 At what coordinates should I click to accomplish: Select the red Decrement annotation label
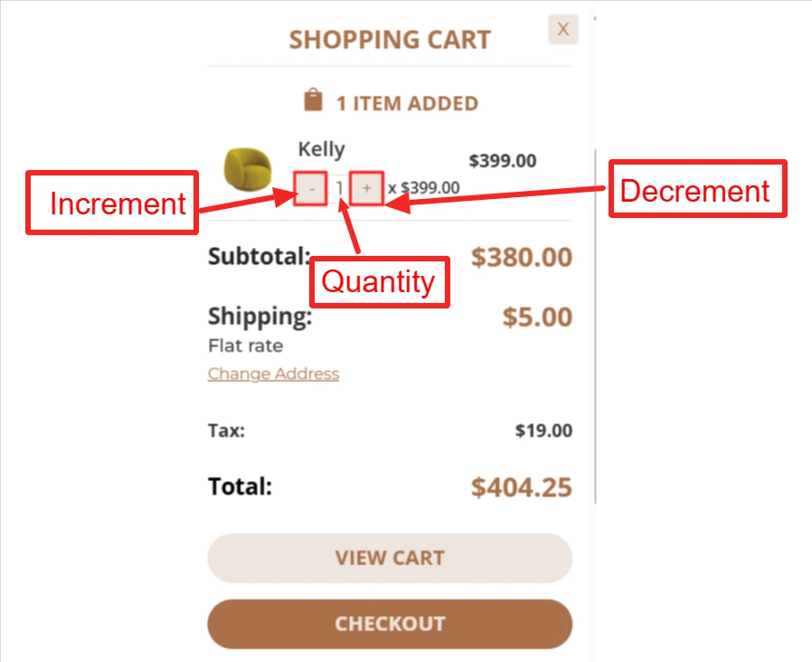pyautogui.click(x=697, y=188)
